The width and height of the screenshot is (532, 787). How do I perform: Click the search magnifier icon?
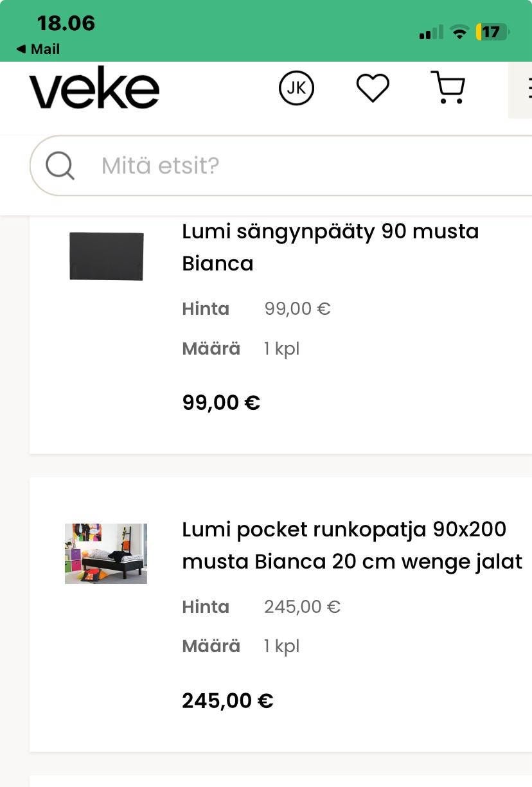click(60, 166)
